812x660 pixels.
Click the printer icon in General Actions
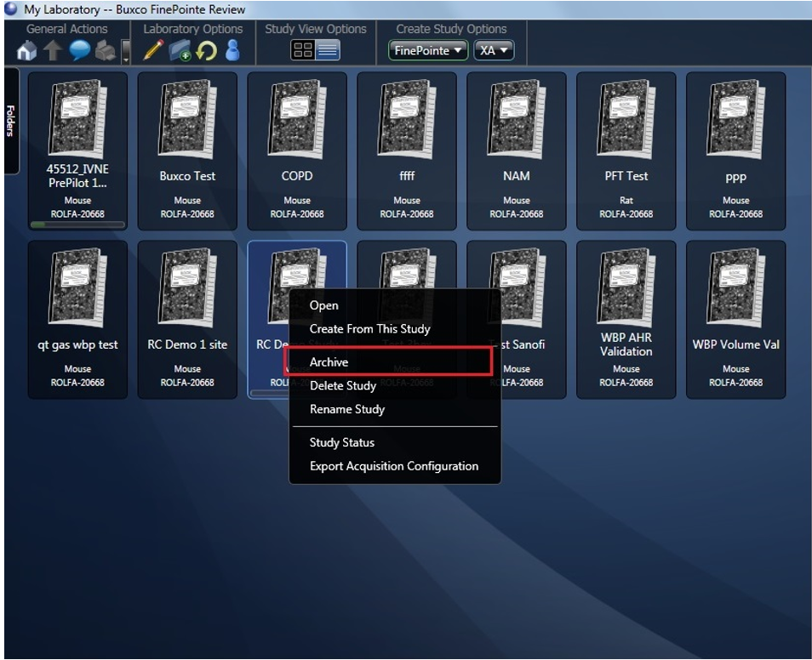106,51
